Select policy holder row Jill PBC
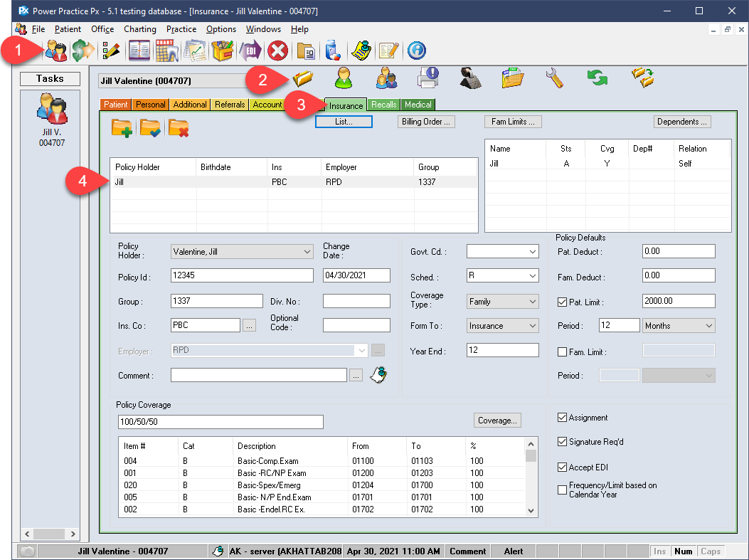Screen dimensions: 749x560 (x=294, y=182)
